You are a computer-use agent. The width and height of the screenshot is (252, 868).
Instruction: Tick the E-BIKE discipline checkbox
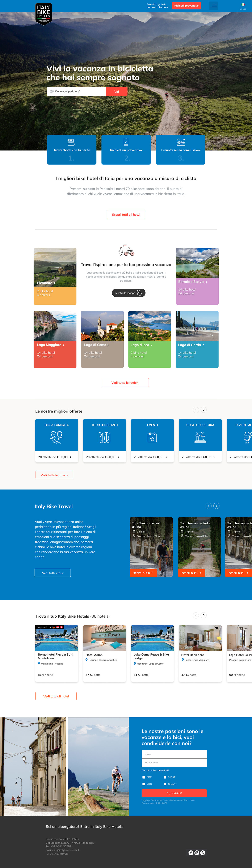point(165,777)
